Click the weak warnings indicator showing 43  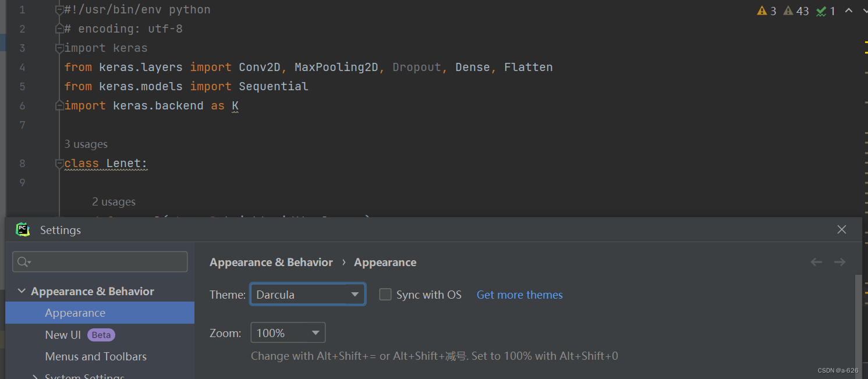(x=796, y=11)
